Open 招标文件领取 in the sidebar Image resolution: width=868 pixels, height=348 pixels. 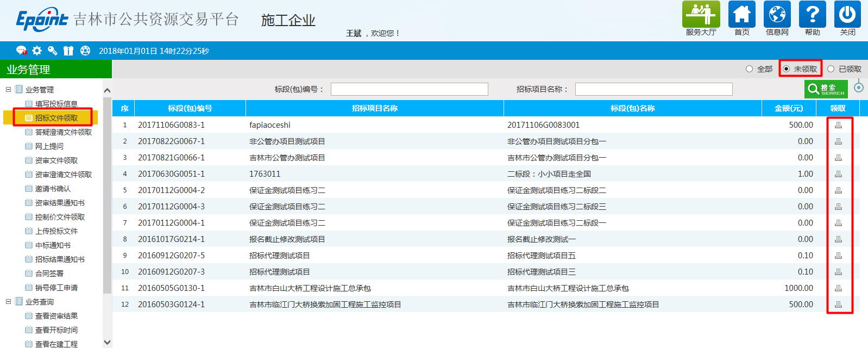pyautogui.click(x=56, y=118)
